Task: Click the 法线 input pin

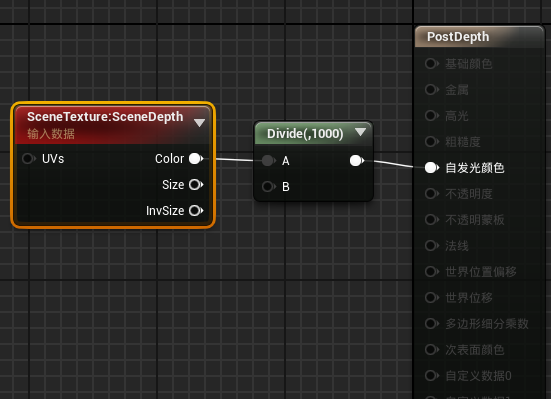Action: click(x=432, y=246)
